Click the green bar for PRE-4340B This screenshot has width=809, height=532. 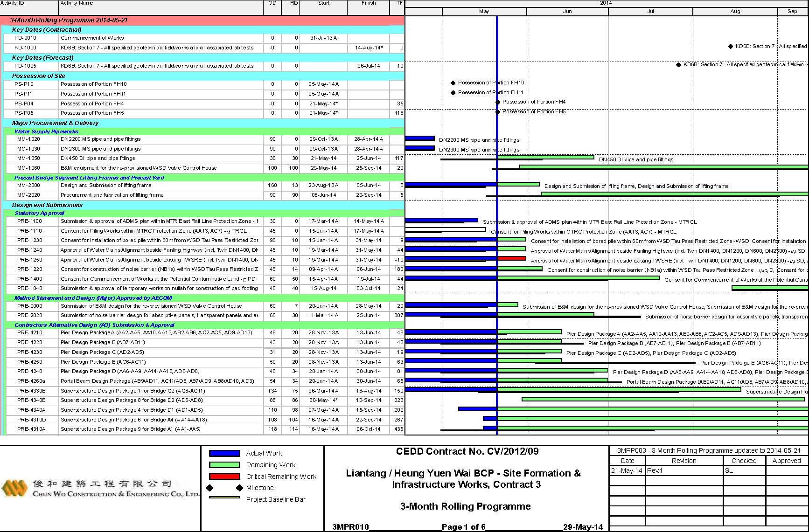pyautogui.click(x=663, y=399)
